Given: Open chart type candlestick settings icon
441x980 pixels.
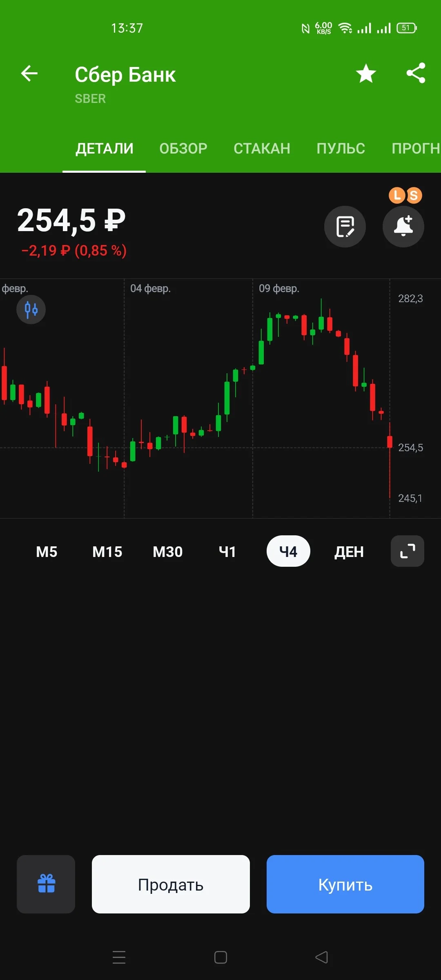Looking at the screenshot, I should (31, 310).
